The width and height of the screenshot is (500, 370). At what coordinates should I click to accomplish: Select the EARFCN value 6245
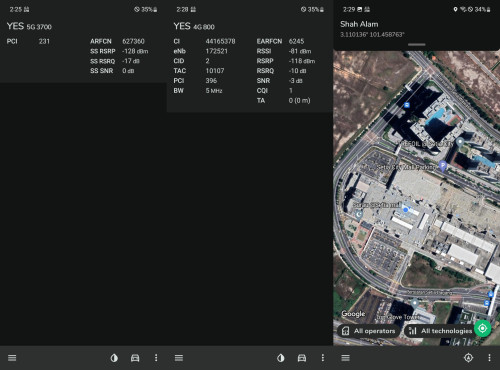coord(296,41)
